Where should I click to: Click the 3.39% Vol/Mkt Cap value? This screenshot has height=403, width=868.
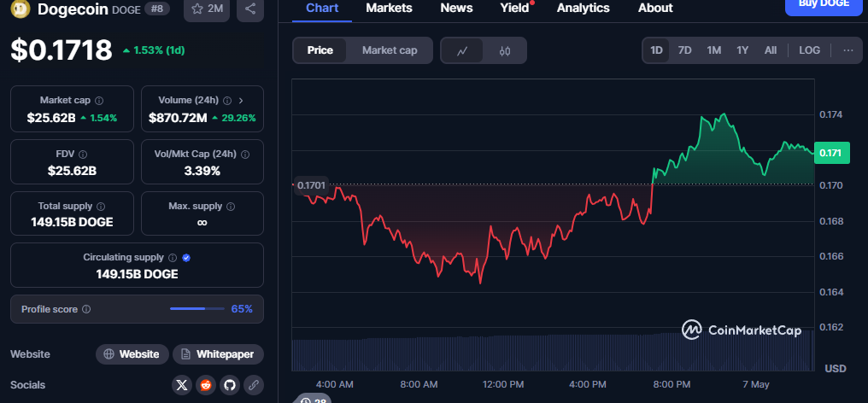point(202,171)
